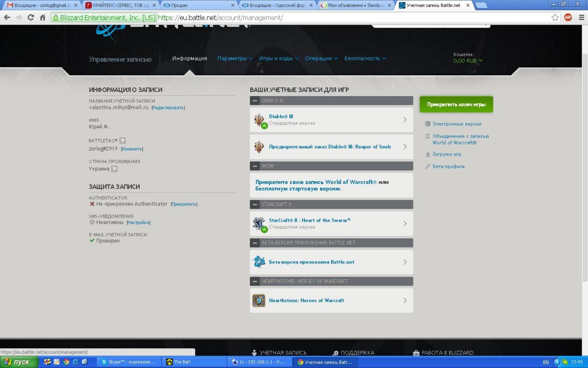Click the green SSL lock certificate badge

(x=104, y=17)
